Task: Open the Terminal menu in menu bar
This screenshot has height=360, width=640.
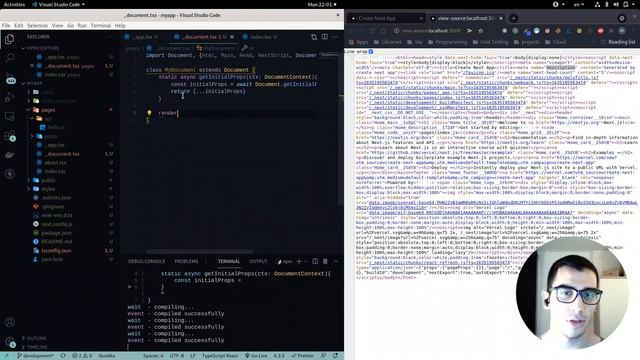Action: click(x=101, y=25)
